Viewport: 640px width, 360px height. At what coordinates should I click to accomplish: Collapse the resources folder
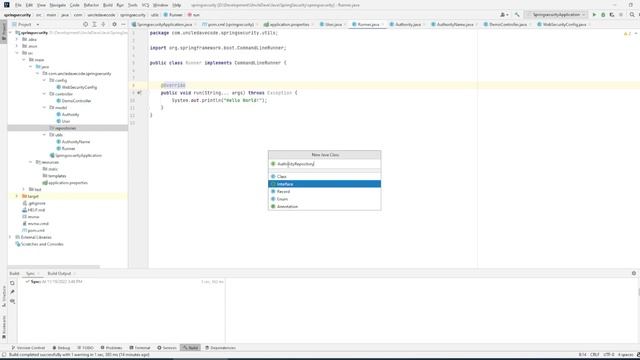point(31,162)
